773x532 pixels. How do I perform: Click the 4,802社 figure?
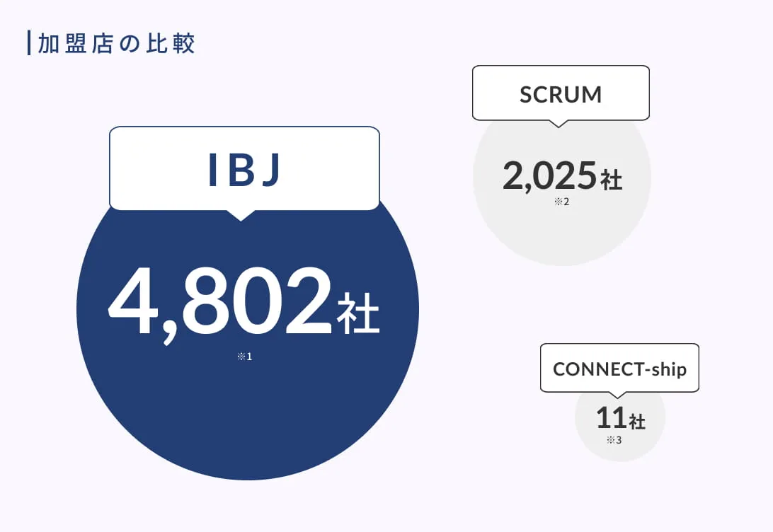point(244,306)
